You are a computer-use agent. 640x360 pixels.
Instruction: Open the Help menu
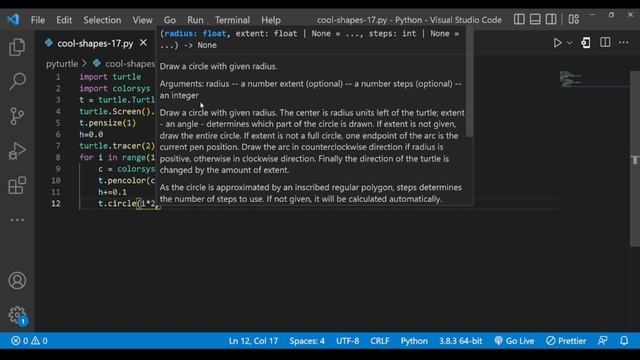coord(271,20)
